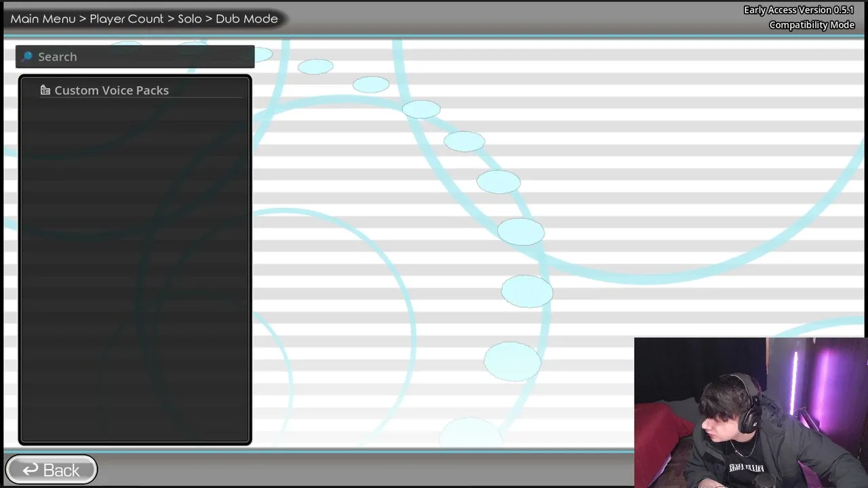Click Dub Mode in the breadcrumb
The image size is (868, 488).
pos(247,19)
